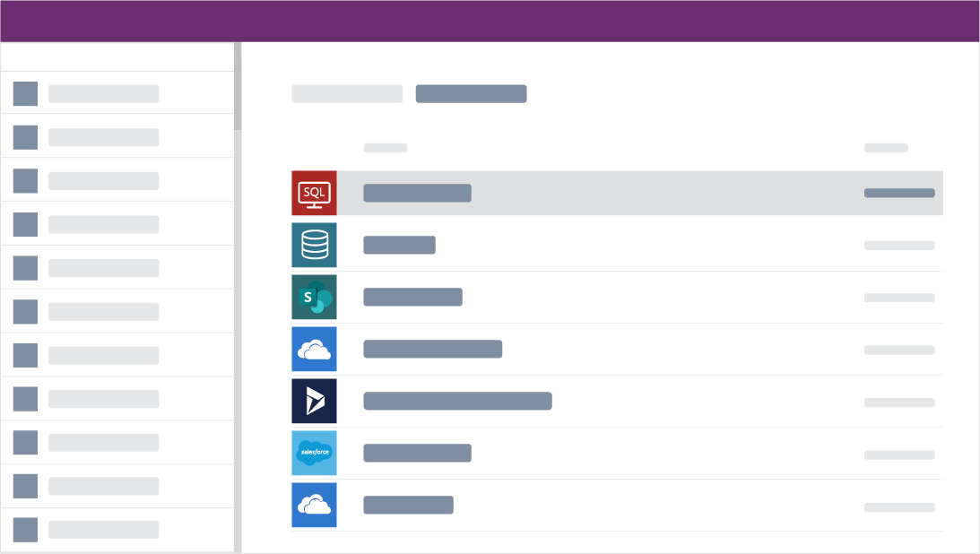Click the right-side value of the highlighted SQL row
The width and height of the screenshot is (980, 554).
898,193
